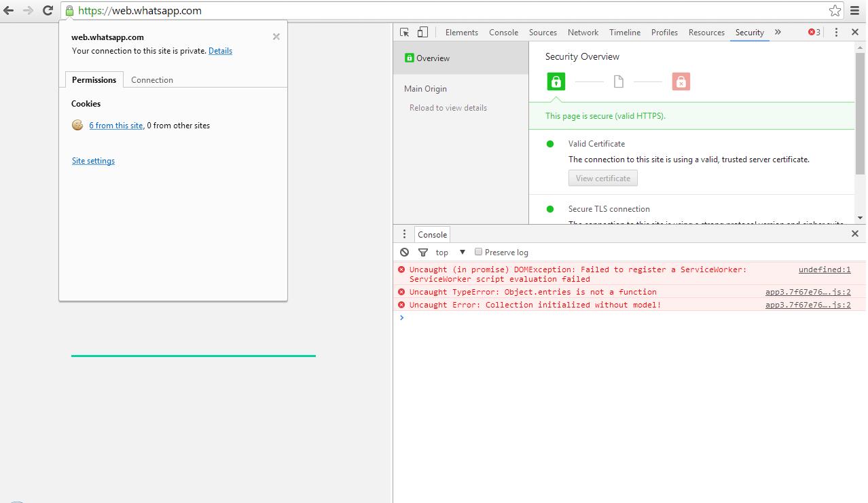868x503 pixels.
Task: Select the Console drawer tab
Action: click(x=432, y=234)
